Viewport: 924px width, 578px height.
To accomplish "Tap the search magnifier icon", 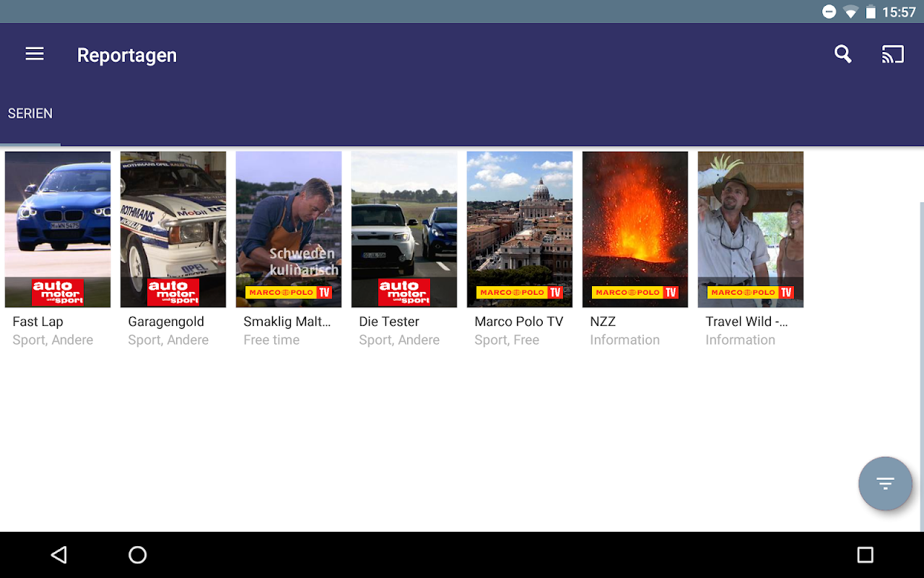I will pyautogui.click(x=842, y=54).
